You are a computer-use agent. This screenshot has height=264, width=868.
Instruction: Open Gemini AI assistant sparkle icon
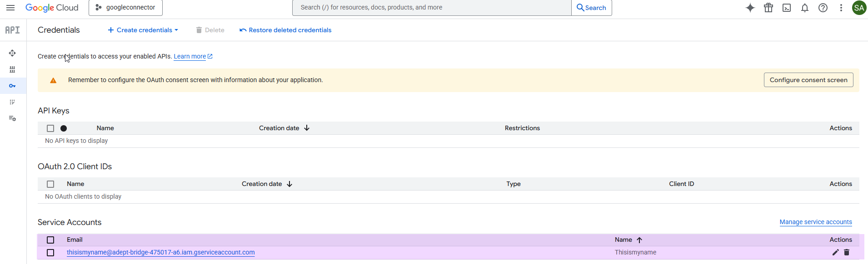(x=750, y=8)
